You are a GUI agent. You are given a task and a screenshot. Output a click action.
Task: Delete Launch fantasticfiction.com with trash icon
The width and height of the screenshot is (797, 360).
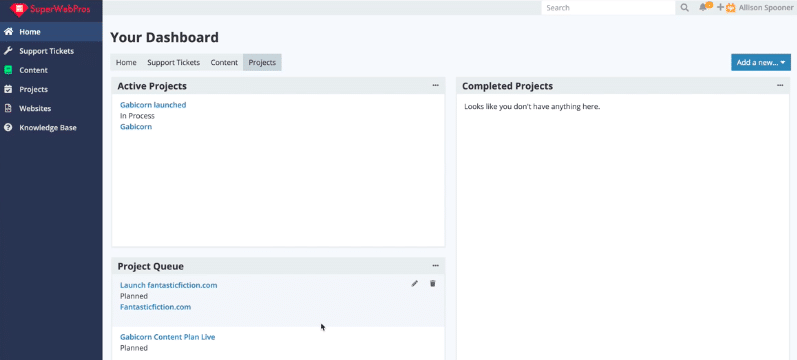(433, 284)
